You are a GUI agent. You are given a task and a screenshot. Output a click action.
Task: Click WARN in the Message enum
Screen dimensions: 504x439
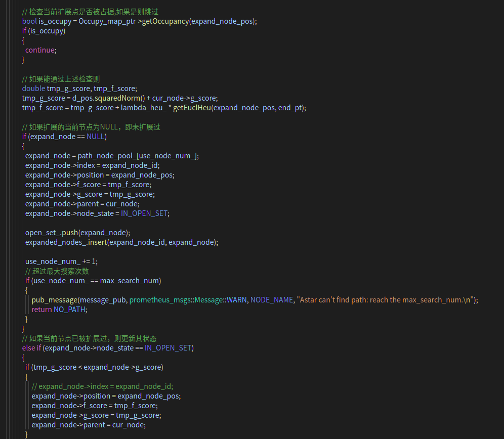[236, 300]
